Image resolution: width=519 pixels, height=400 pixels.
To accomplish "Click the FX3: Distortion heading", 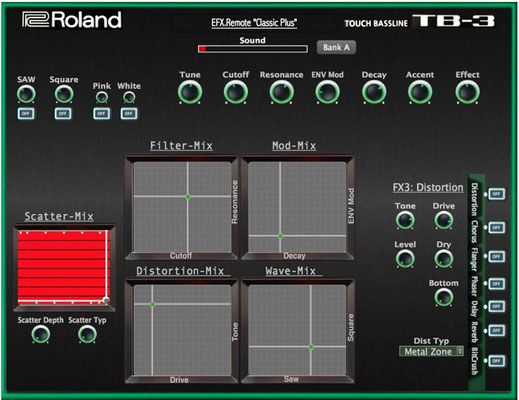I will tap(428, 188).
